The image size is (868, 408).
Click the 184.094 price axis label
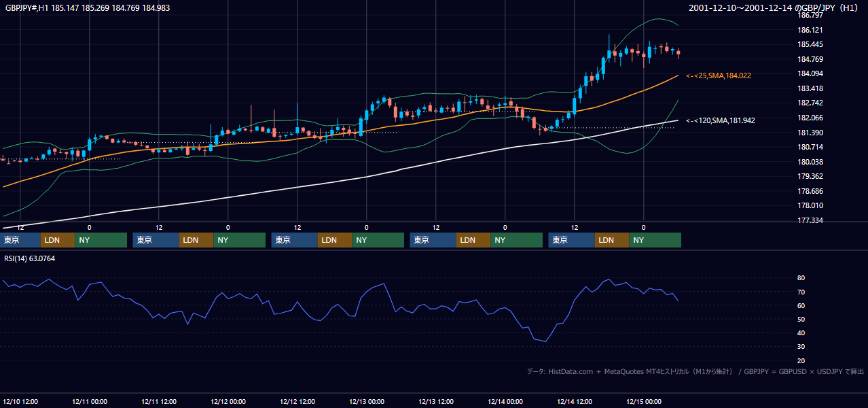(811, 73)
